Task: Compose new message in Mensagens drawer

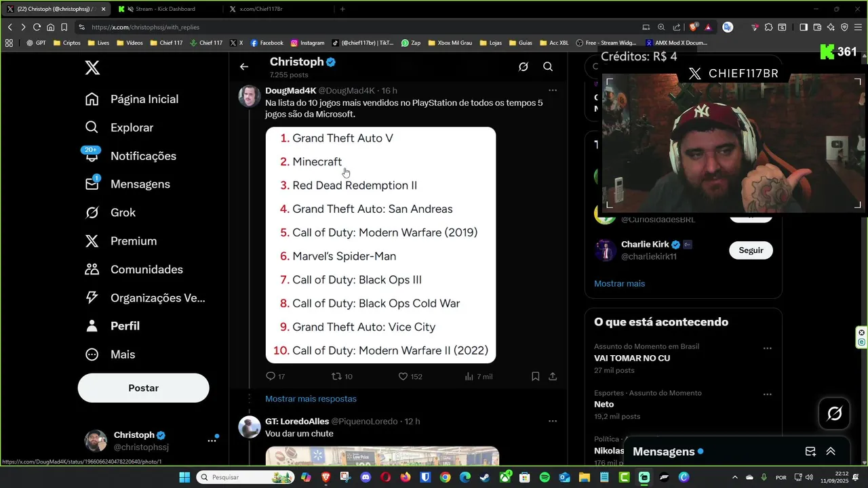Action: (x=810, y=451)
